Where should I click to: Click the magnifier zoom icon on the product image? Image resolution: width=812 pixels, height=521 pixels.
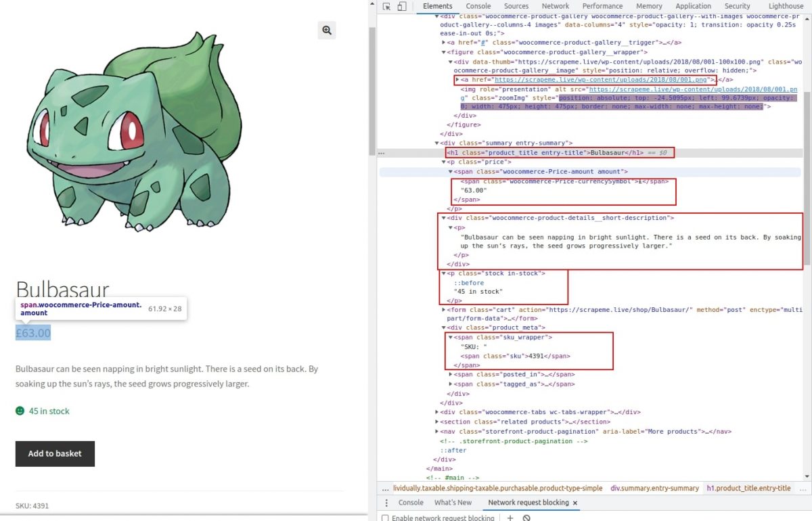(327, 30)
